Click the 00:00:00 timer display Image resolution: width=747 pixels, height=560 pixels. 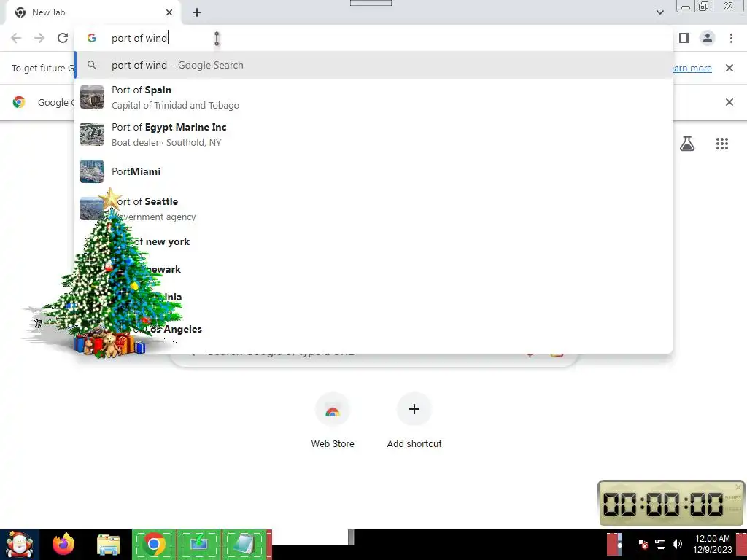[x=662, y=504]
